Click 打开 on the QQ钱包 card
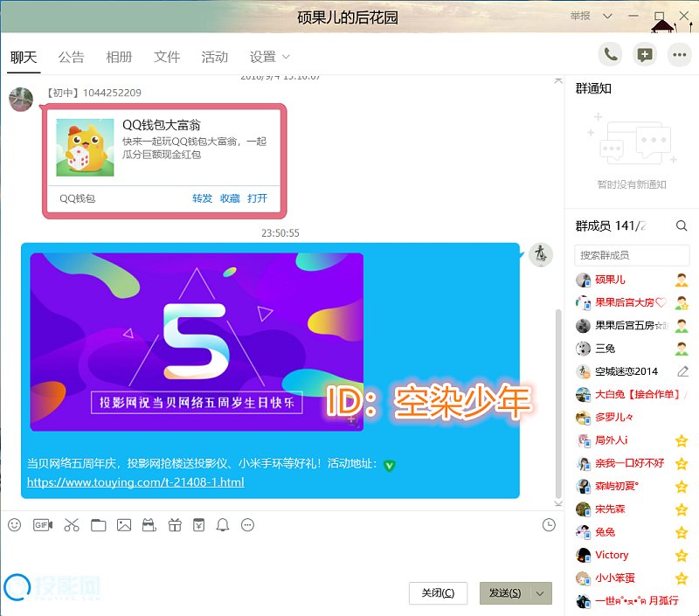 [x=257, y=198]
